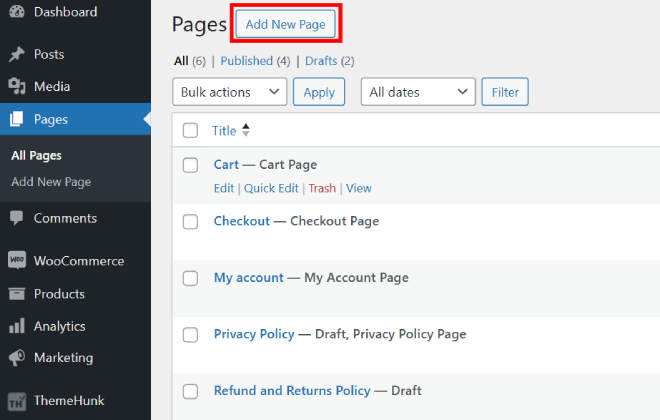Open Quick Edit for Cart page
The height and width of the screenshot is (420, 660).
pyautogui.click(x=271, y=188)
